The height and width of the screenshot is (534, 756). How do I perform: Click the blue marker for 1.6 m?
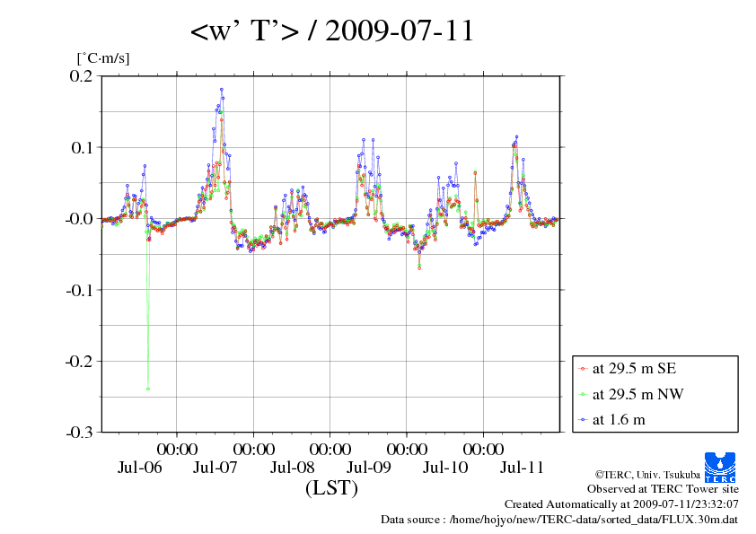(583, 420)
